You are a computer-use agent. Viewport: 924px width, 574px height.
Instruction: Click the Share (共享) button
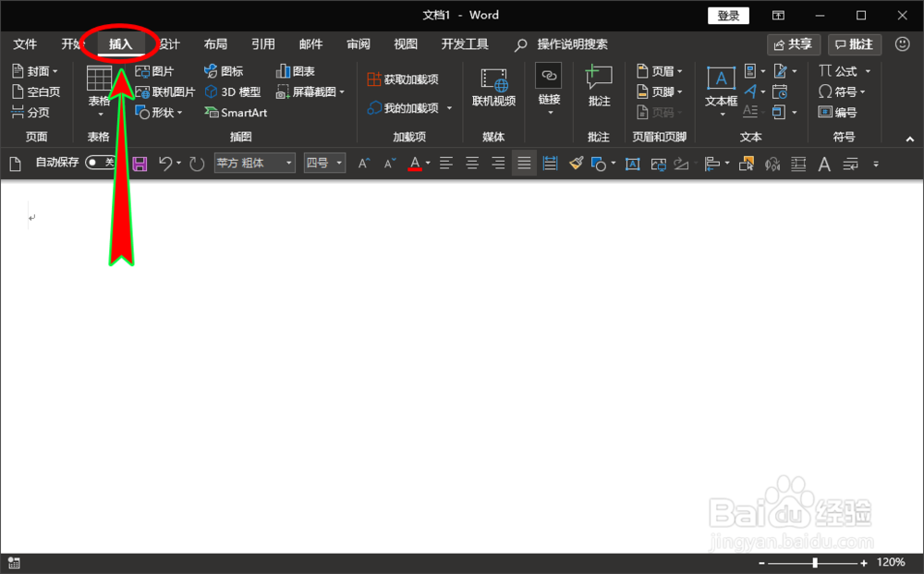792,44
